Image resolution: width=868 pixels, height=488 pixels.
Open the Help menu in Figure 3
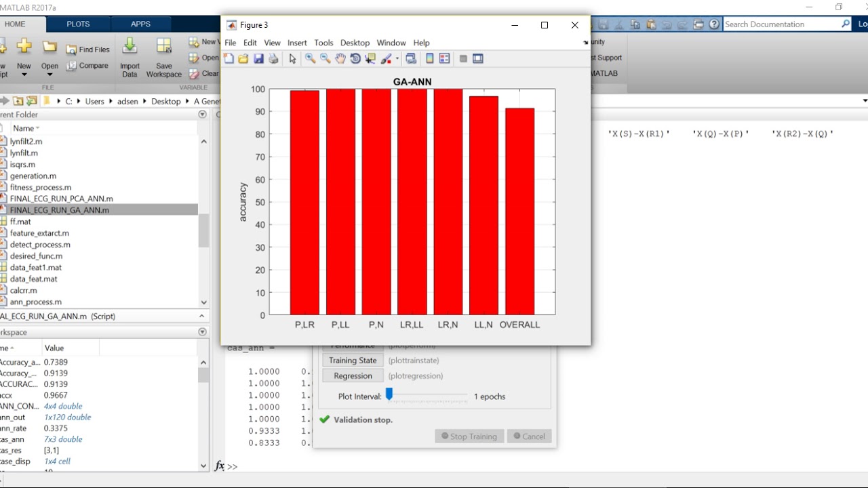click(x=421, y=43)
